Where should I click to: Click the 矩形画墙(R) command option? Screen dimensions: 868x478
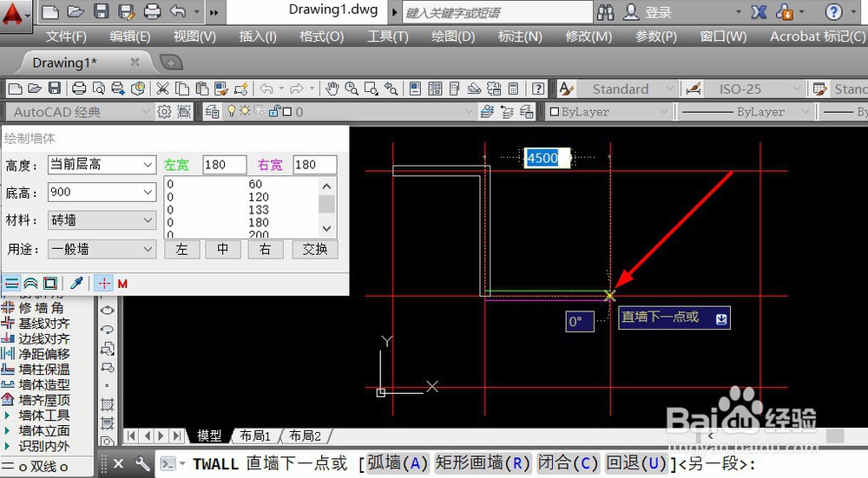coord(482,462)
